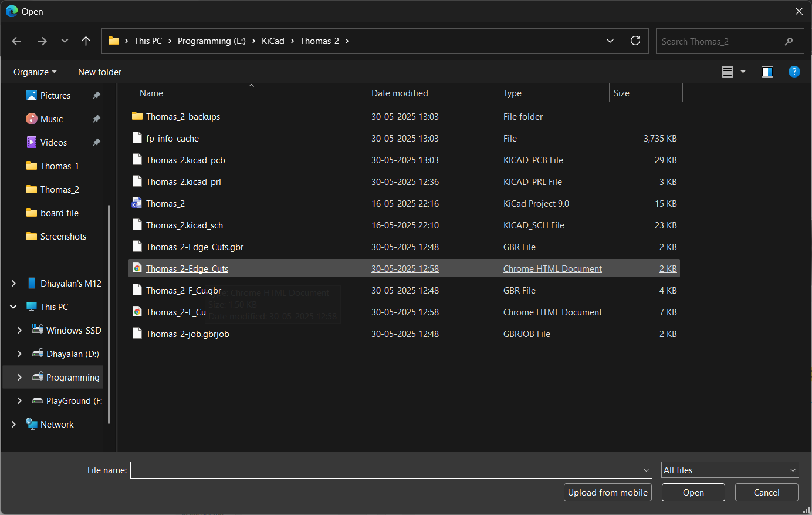Close the Open dialog window
This screenshot has width=812, height=515.
click(x=799, y=11)
